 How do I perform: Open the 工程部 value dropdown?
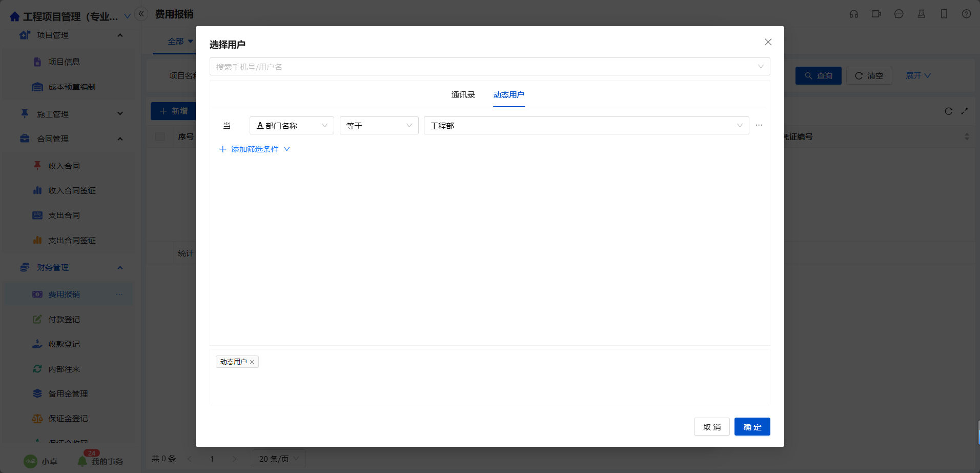point(586,126)
